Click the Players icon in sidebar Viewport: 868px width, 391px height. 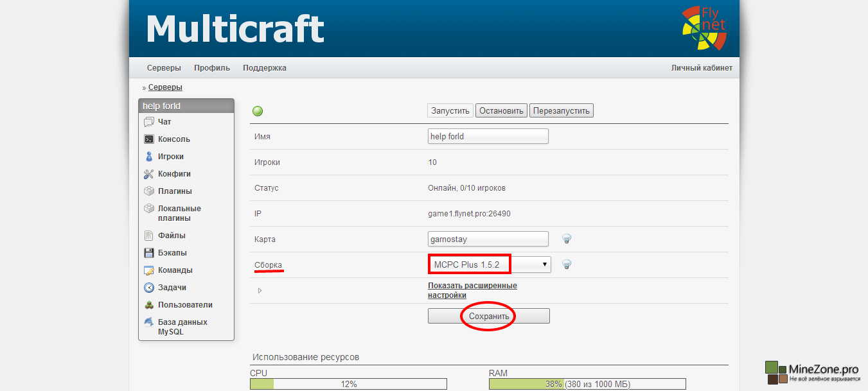149,157
